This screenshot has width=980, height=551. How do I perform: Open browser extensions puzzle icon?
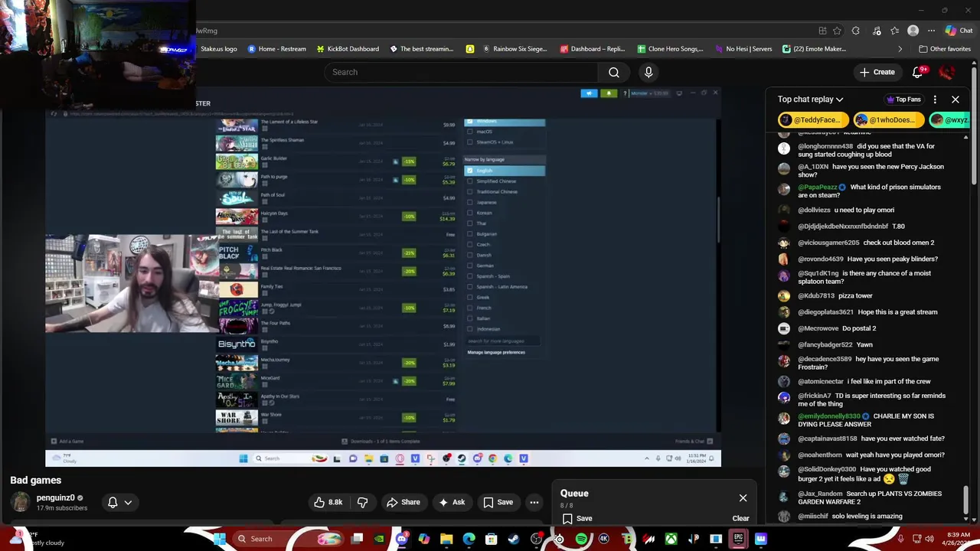856,31
